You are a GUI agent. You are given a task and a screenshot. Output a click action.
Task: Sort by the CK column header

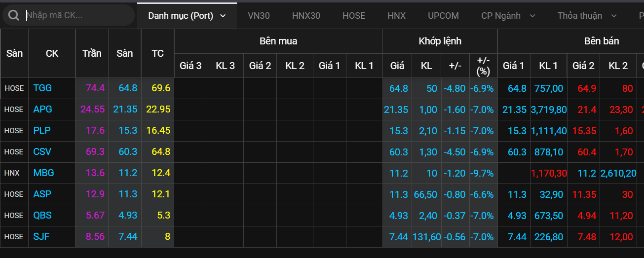click(x=52, y=53)
